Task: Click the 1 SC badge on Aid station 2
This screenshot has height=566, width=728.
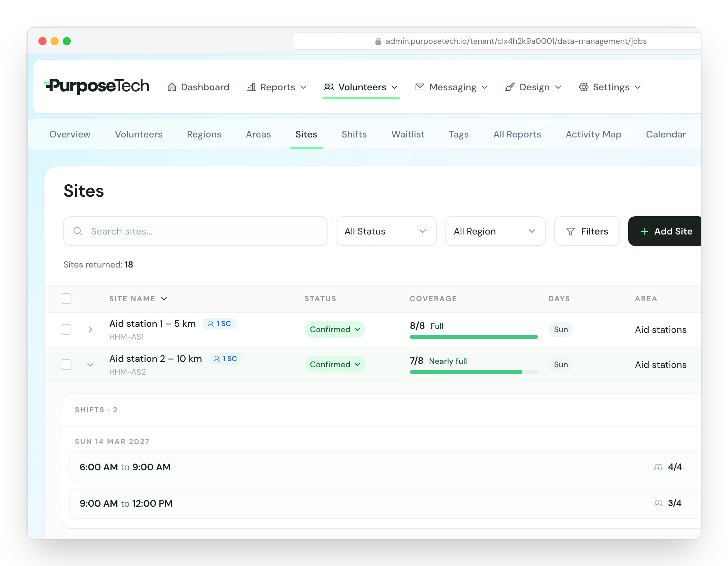Action: point(225,359)
